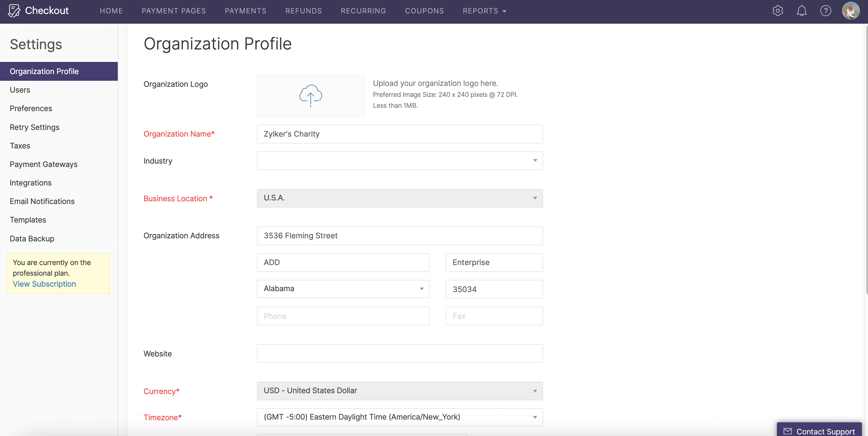
Task: Click the 3536 Fleming Street address field
Action: [x=400, y=236]
